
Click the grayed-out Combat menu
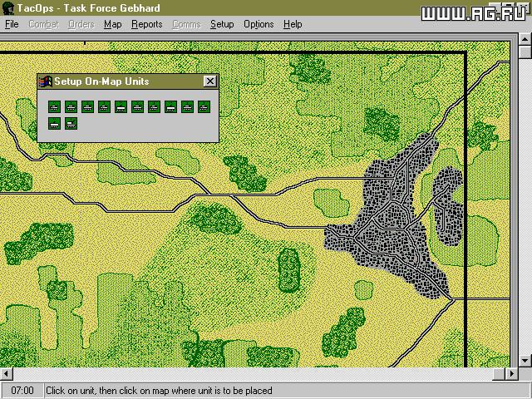click(44, 24)
